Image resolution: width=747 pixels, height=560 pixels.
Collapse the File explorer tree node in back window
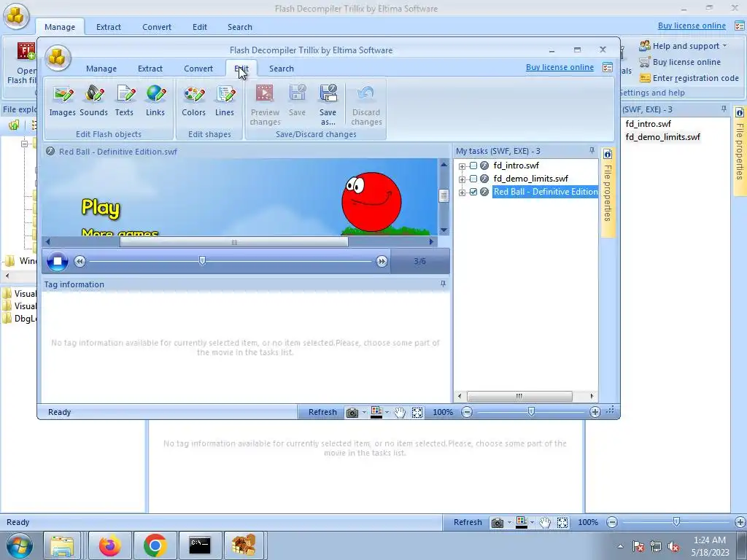[x=24, y=144]
